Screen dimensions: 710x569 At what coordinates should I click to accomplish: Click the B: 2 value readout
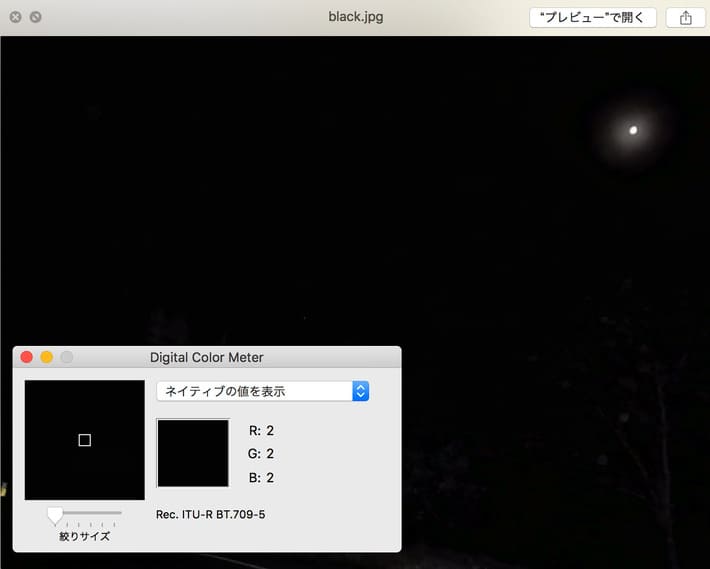click(261, 477)
